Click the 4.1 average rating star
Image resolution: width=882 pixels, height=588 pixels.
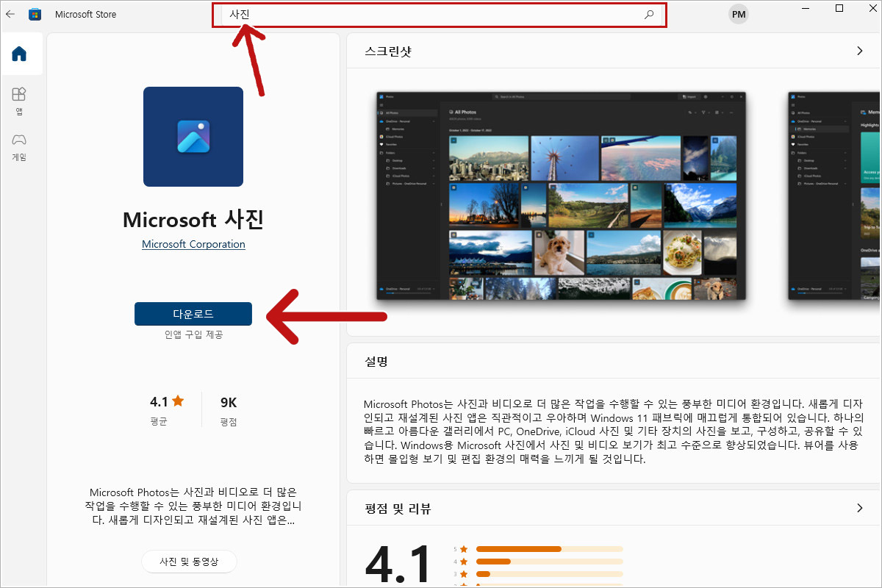click(x=178, y=401)
